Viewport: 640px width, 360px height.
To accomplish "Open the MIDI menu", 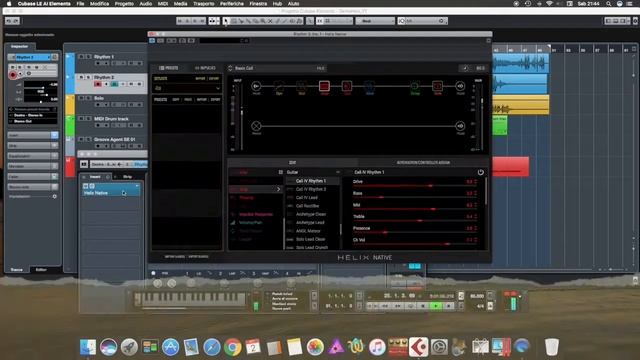I will tap(163, 3).
